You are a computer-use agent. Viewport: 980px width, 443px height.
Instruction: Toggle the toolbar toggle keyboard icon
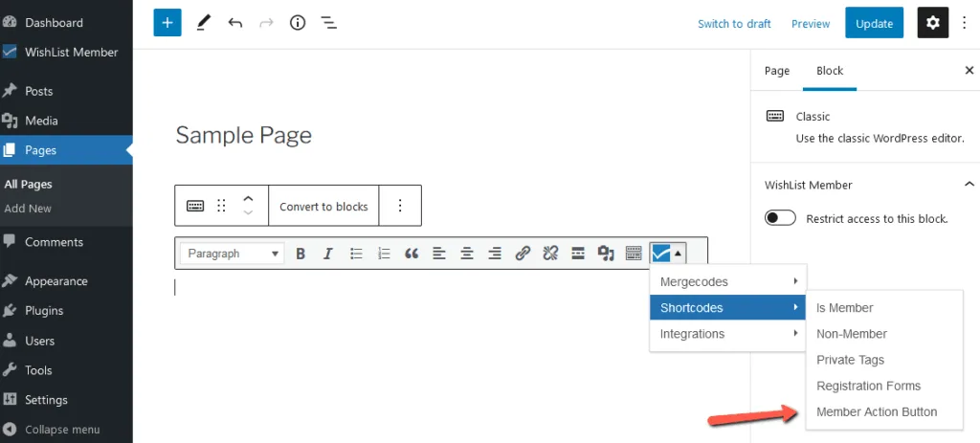tap(634, 254)
